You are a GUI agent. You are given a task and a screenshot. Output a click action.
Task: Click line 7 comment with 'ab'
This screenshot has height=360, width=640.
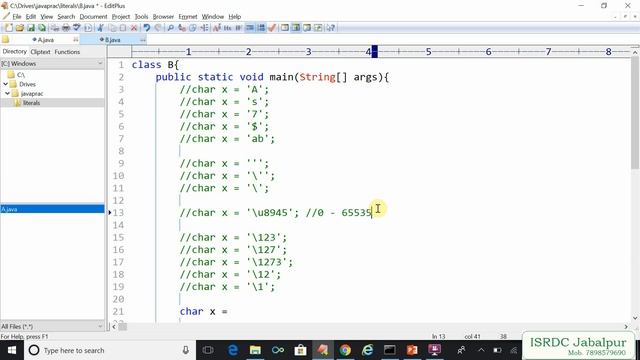(x=227, y=139)
